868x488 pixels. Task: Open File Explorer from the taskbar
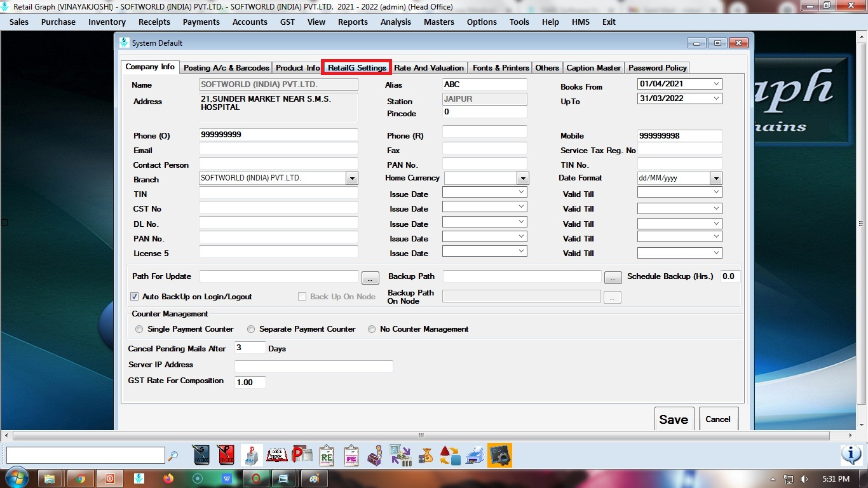[x=50, y=478]
